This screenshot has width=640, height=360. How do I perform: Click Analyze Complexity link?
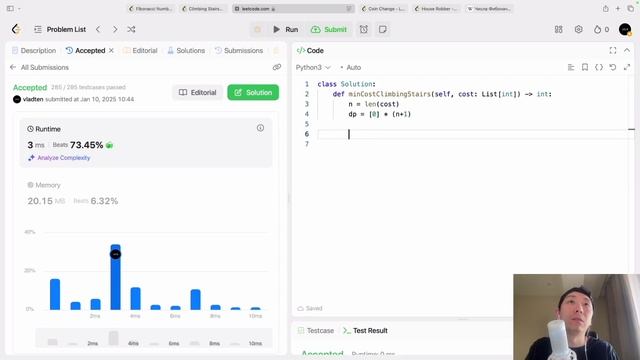point(60,158)
